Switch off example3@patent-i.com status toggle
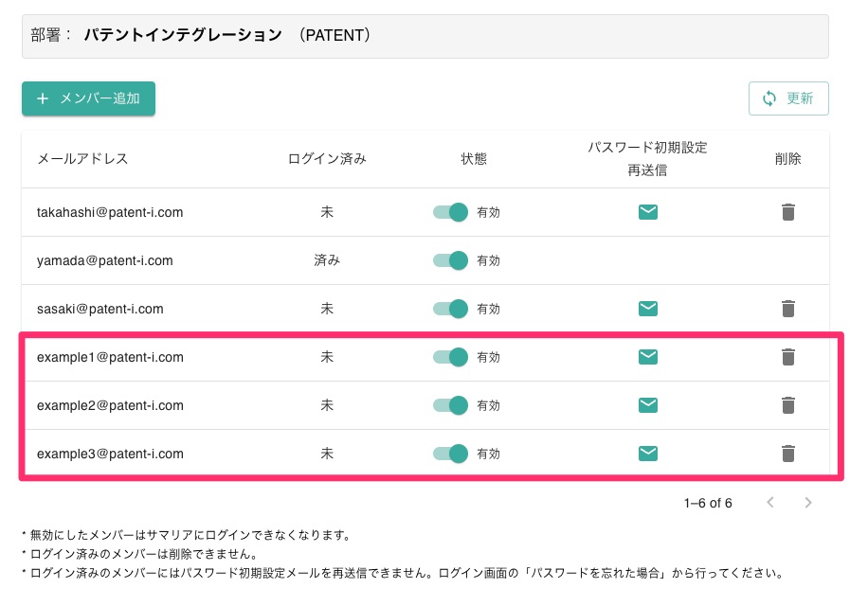 pyautogui.click(x=451, y=454)
